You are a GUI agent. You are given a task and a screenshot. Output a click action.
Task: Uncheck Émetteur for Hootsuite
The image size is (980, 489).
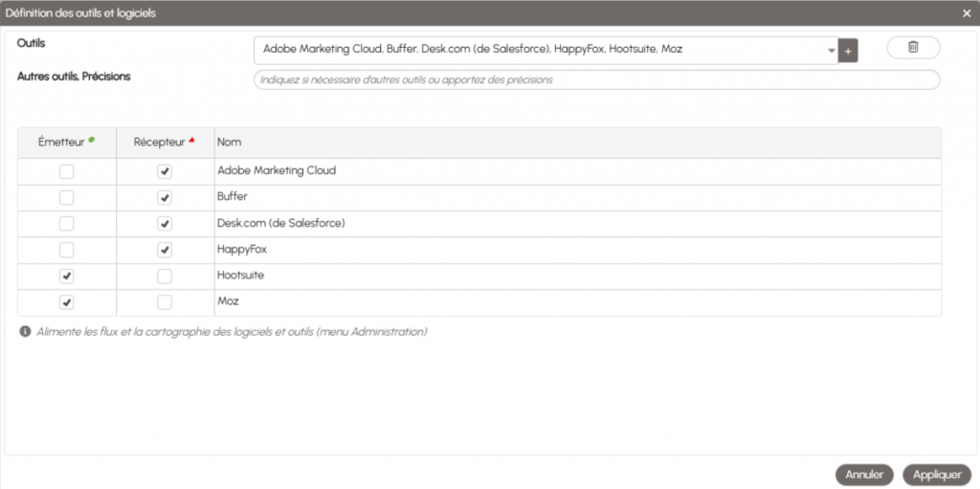(66, 276)
